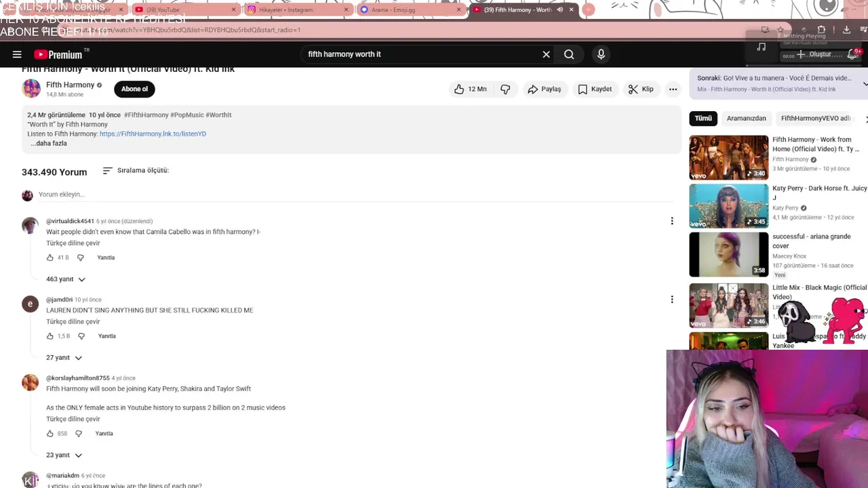Run search with the magnifier button
868x488 pixels.
(x=569, y=54)
